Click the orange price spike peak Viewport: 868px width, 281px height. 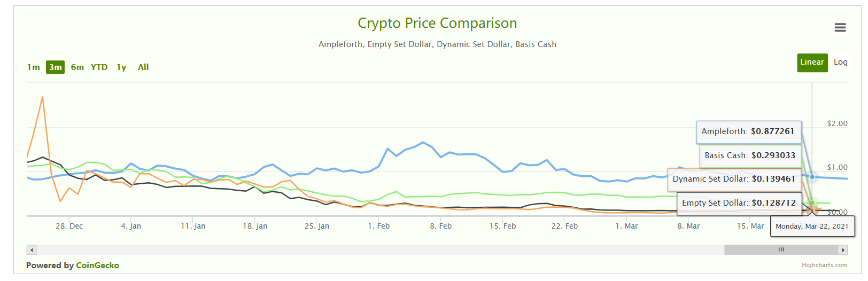[x=42, y=97]
